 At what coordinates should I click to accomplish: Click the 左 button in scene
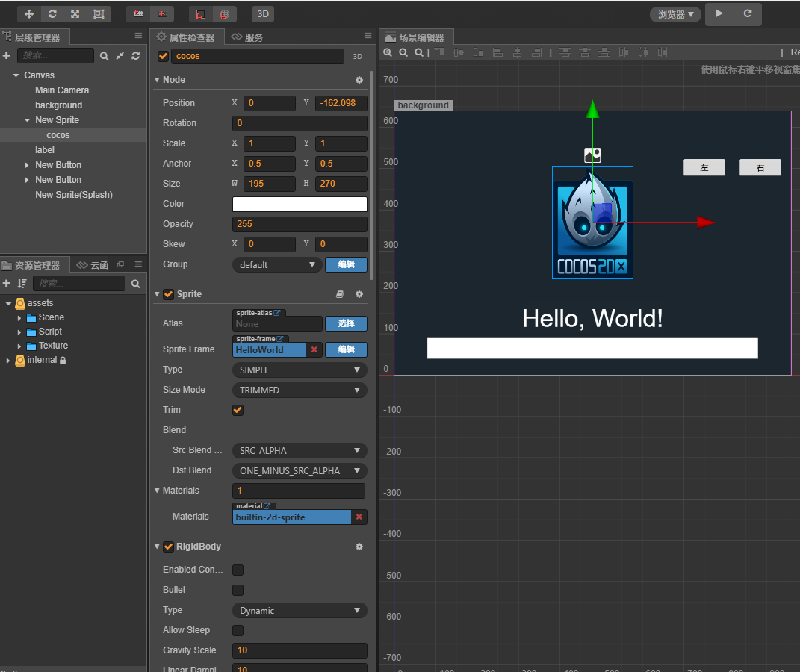704,167
